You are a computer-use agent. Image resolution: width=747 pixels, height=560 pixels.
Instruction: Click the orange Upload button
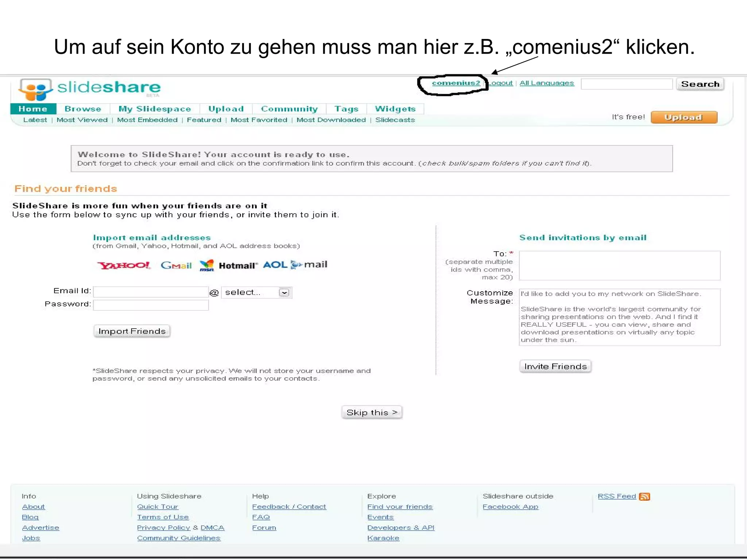[x=684, y=117]
